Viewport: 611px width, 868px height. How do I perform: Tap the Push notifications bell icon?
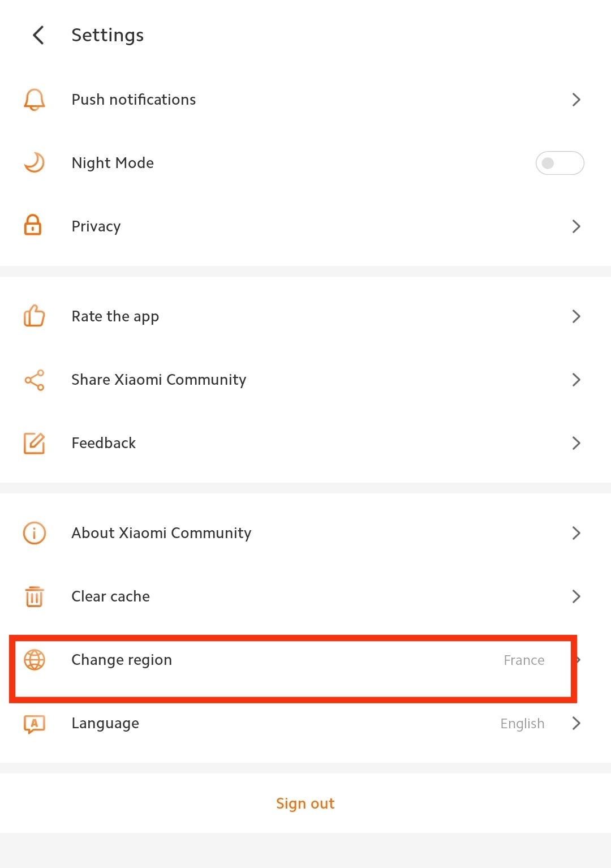[34, 100]
